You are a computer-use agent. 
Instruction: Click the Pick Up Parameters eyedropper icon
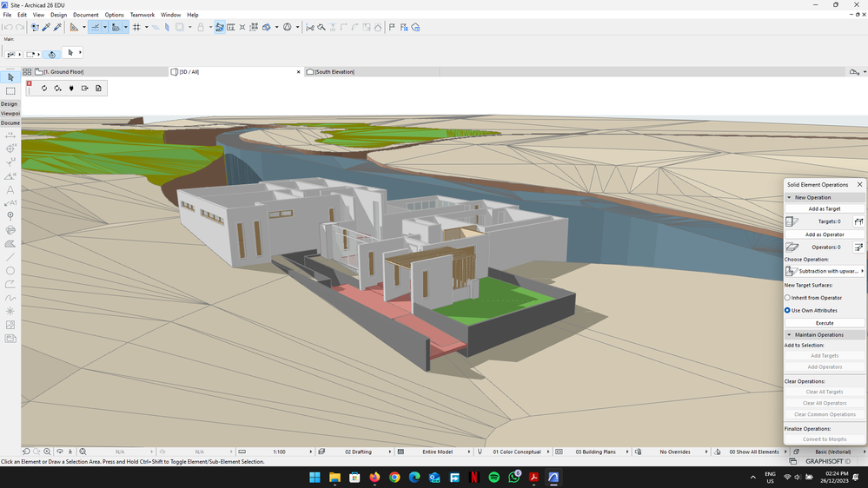46,27
